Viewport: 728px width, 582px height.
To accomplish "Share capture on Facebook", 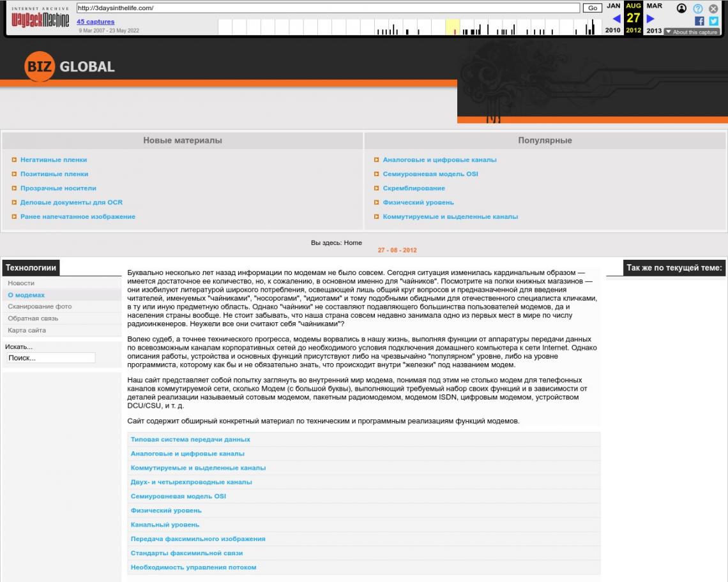I will [699, 21].
